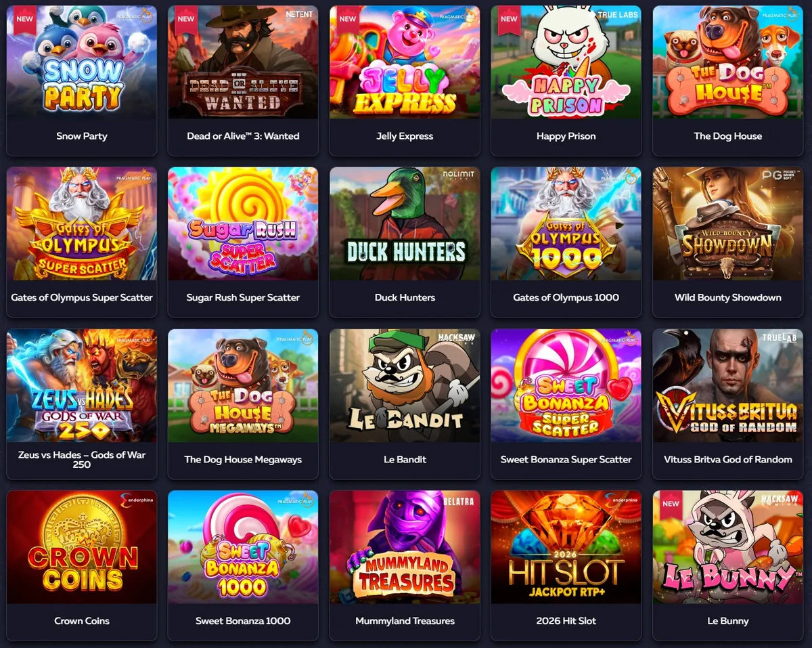This screenshot has width=812, height=648.
Task: Open the Snow Party game thumbnail
Action: pyautogui.click(x=82, y=62)
